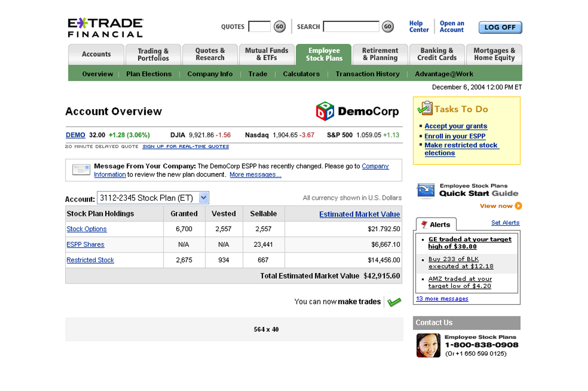Open the Accounts tab
Image resolution: width=588 pixels, height=391 pixels.
96,54
